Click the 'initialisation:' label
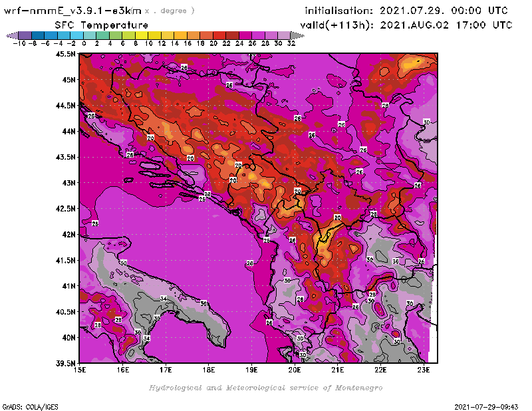The image size is (532, 411). (x=338, y=11)
